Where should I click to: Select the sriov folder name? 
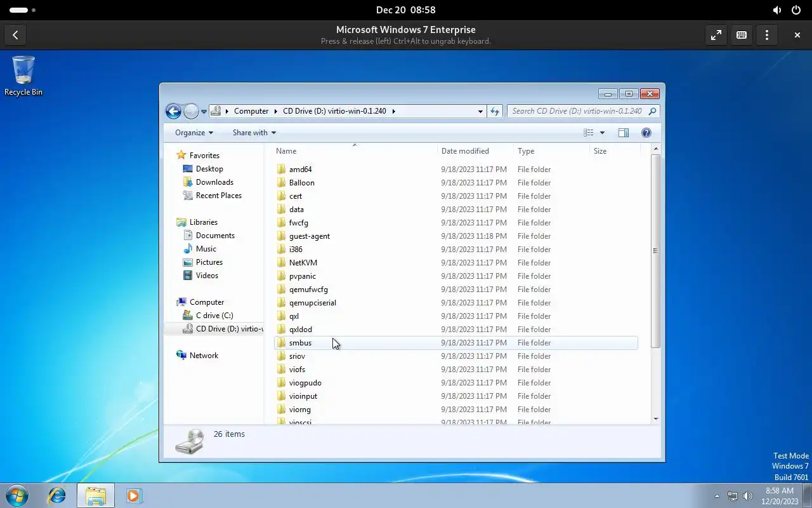pos(297,356)
